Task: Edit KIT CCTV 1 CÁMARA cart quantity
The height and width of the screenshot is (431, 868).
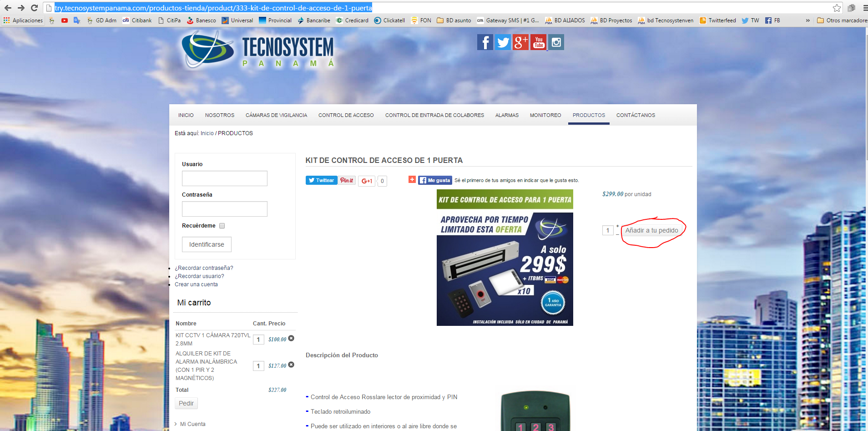Action: coord(258,340)
